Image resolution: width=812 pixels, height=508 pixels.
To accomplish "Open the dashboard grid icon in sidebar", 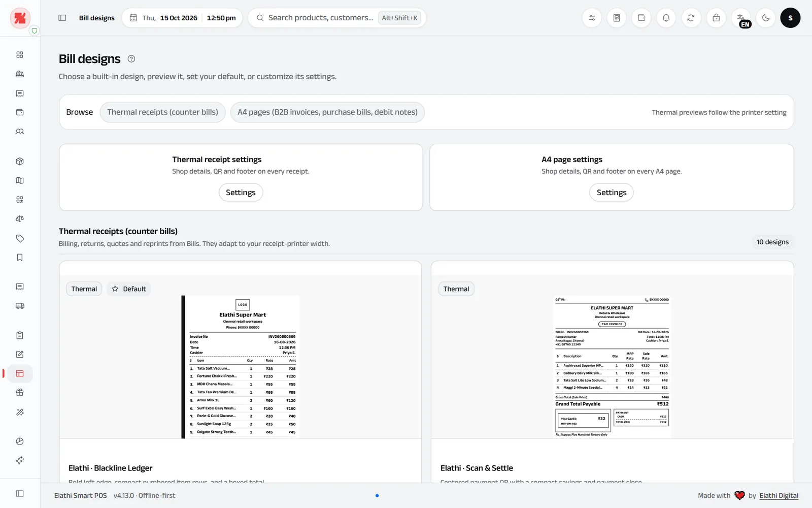I will (x=20, y=55).
